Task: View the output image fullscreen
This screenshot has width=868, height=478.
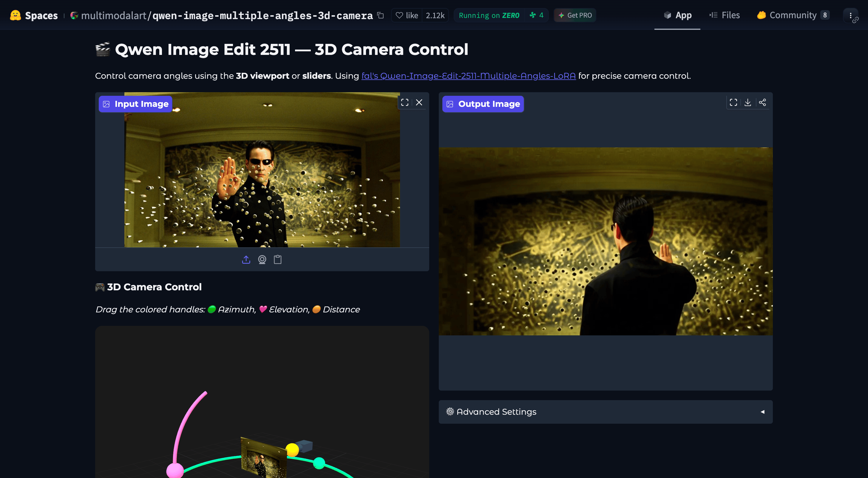Action: pos(733,102)
